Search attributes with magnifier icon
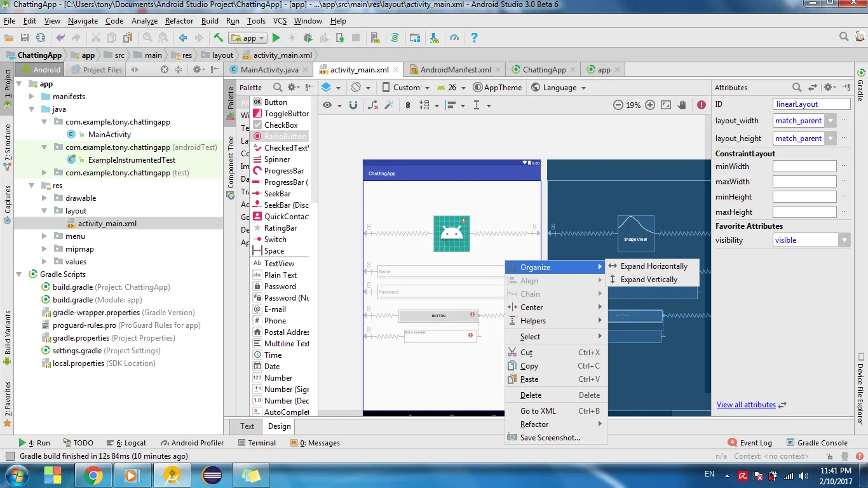 [x=797, y=88]
